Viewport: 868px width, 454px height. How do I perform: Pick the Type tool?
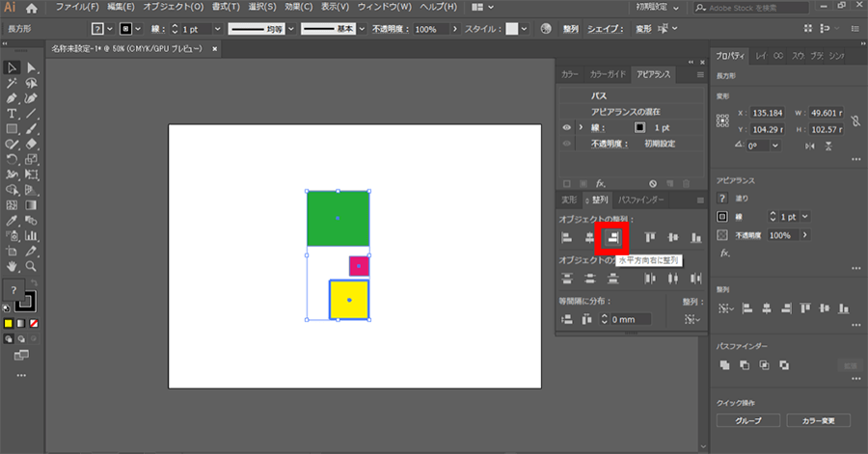(12, 114)
